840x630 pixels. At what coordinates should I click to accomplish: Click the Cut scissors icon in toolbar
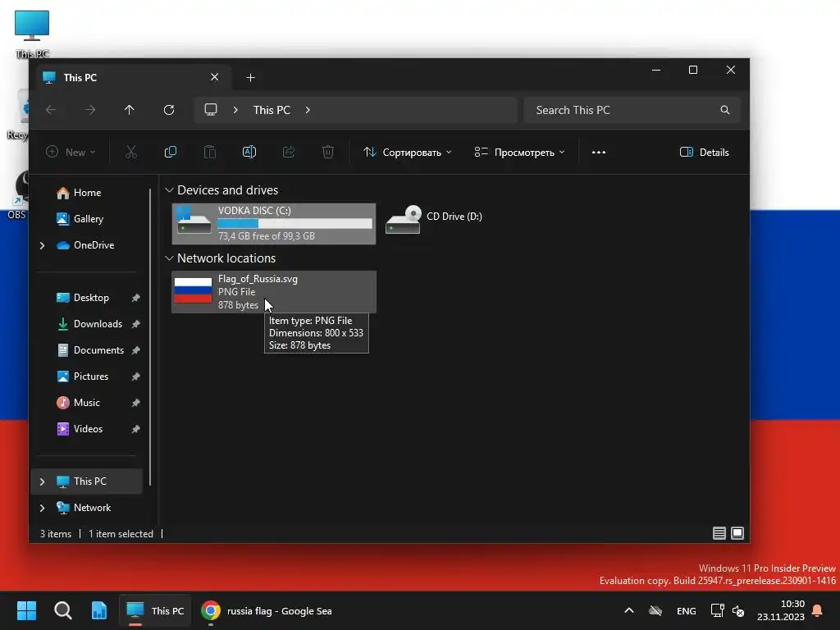pos(131,152)
